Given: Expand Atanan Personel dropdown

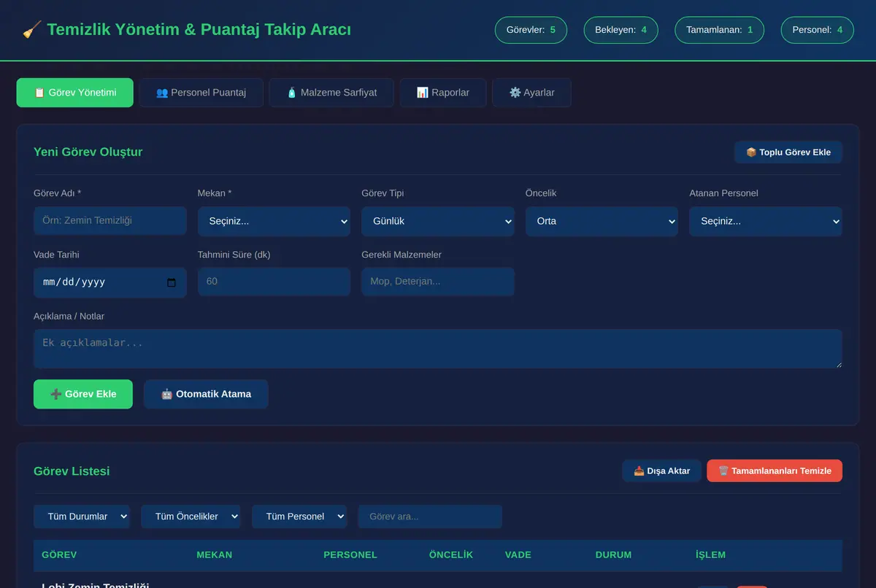Looking at the screenshot, I should (x=766, y=221).
